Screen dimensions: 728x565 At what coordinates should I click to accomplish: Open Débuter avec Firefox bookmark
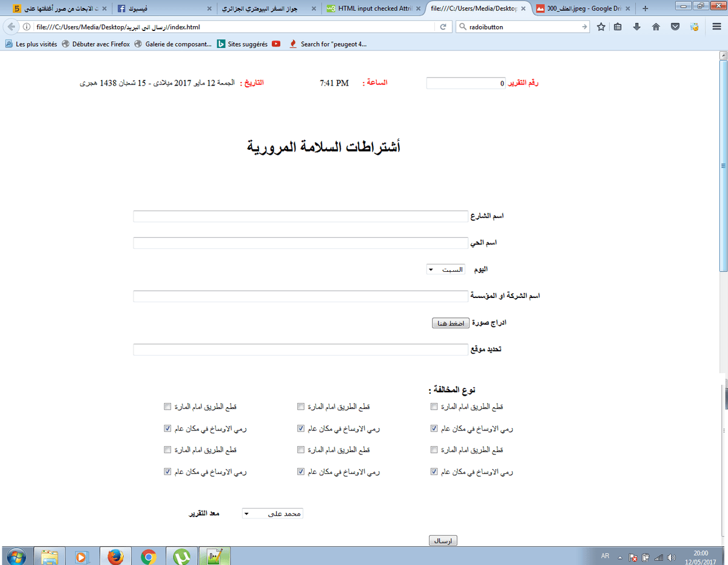(96, 44)
